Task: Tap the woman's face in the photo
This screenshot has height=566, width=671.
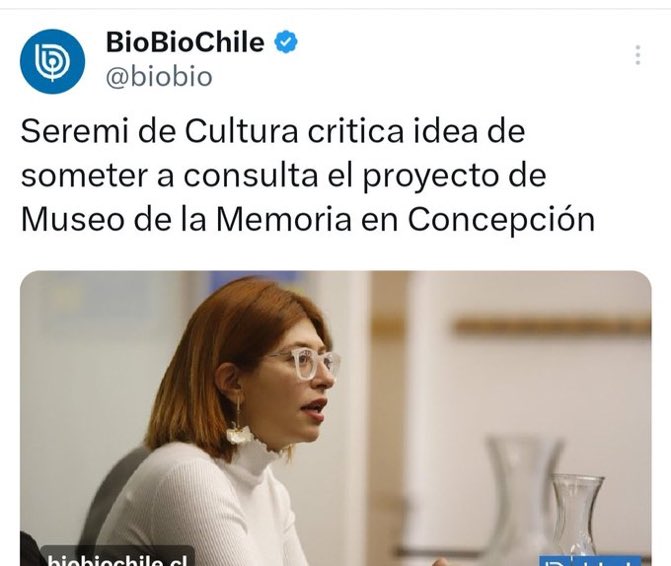Action: click(300, 385)
